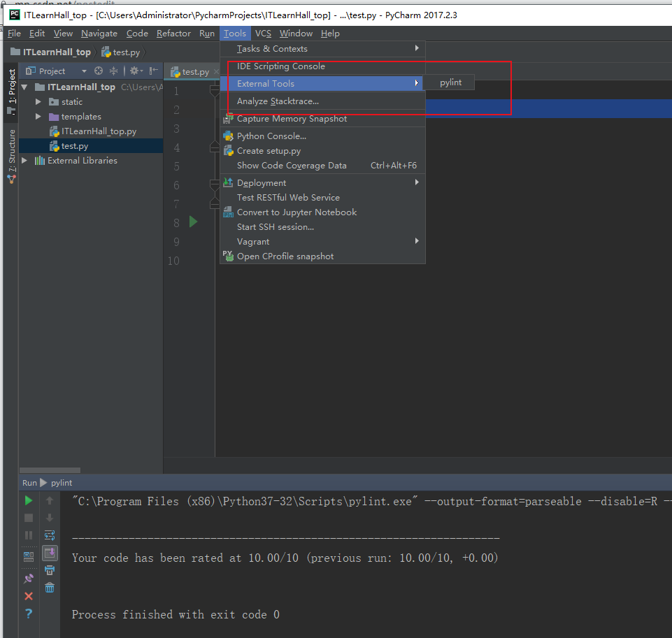Click the Stop process square icon

pyautogui.click(x=28, y=518)
